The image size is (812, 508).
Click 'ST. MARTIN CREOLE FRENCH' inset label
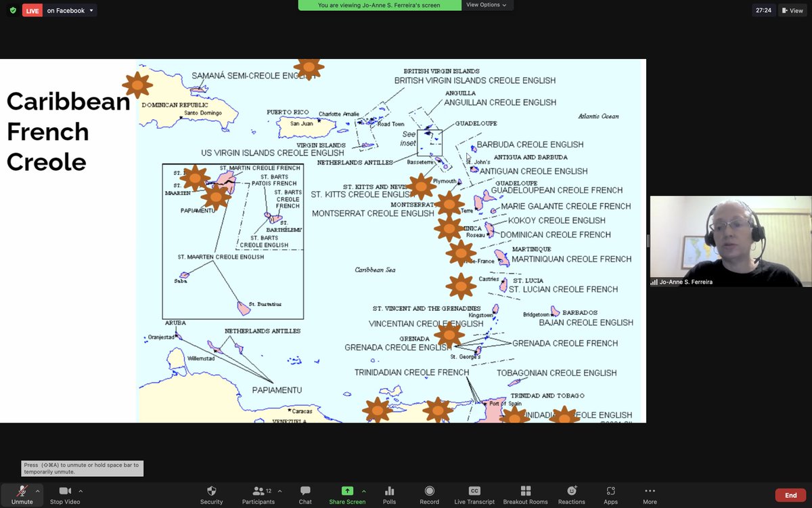click(x=260, y=168)
